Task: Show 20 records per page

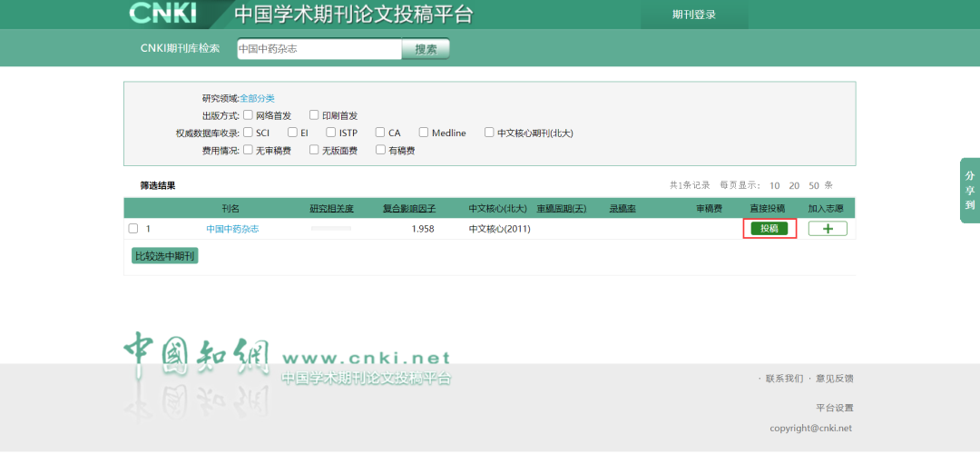Action: pyautogui.click(x=794, y=186)
